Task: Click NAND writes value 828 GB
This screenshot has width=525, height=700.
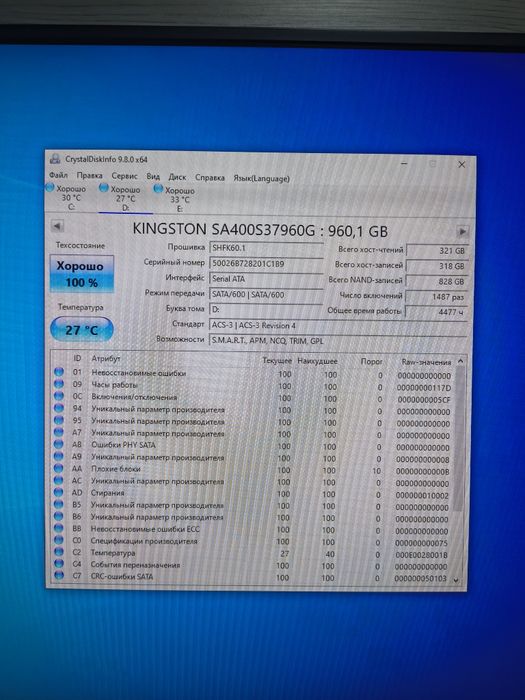Action: click(x=437, y=282)
